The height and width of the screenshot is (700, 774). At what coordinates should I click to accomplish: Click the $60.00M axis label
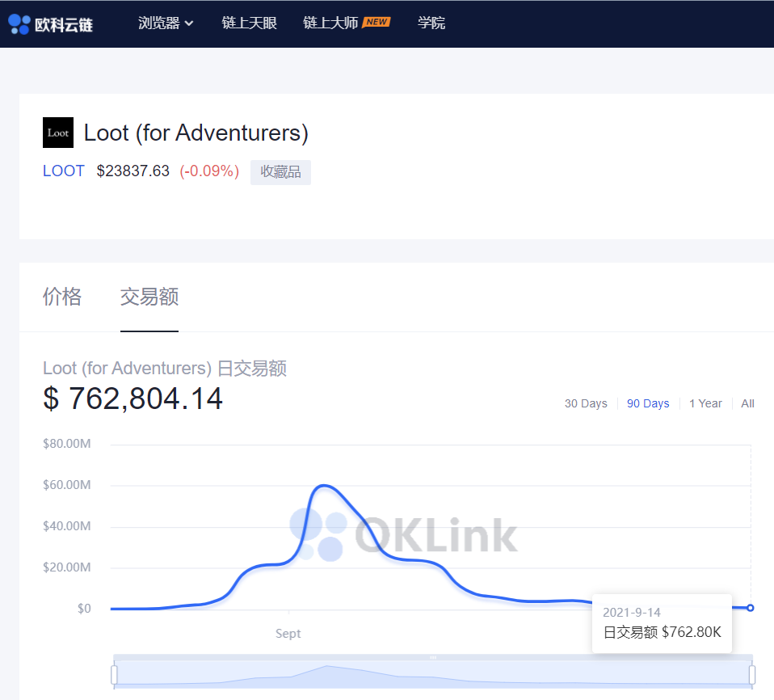coord(66,485)
